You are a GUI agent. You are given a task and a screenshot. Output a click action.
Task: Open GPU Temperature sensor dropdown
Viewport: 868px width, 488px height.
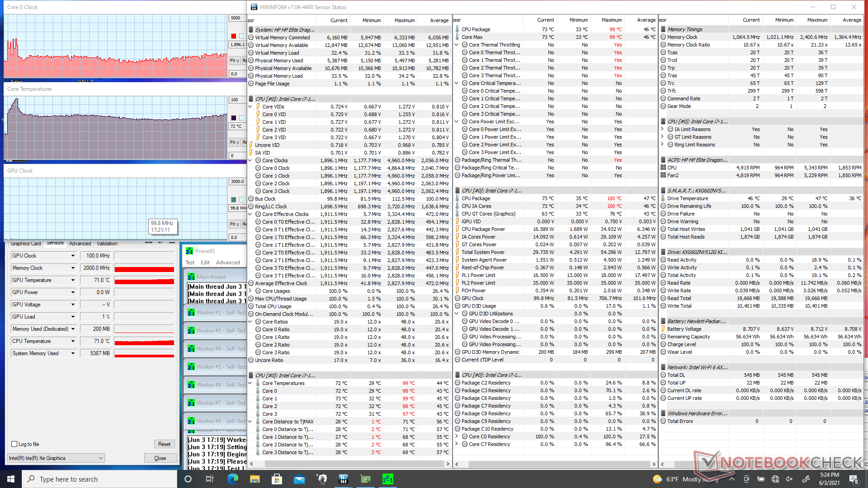pyautogui.click(x=73, y=280)
